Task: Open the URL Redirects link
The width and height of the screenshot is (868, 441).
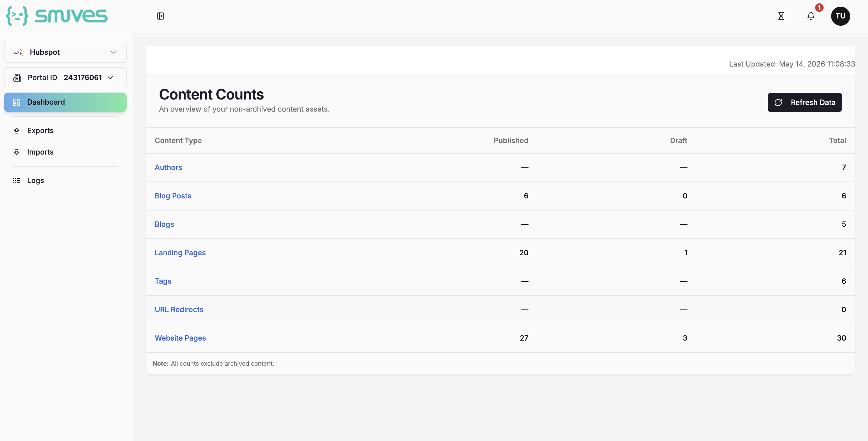Action: click(x=179, y=309)
